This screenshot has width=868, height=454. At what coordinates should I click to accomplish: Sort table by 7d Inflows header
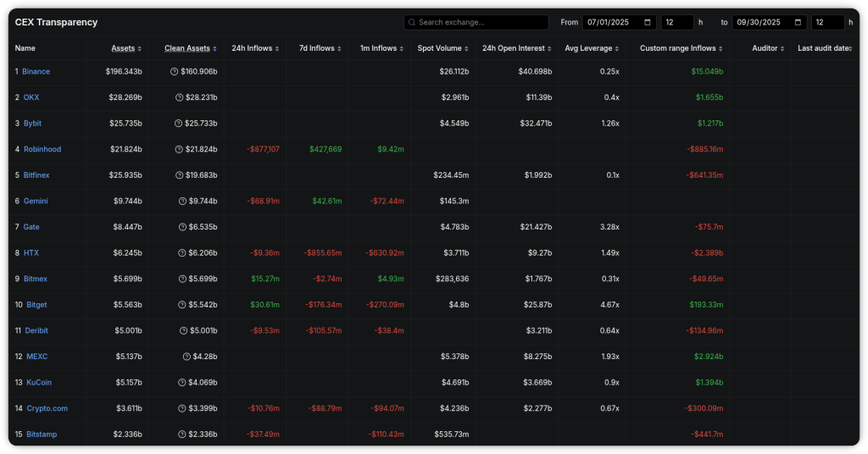(x=320, y=48)
